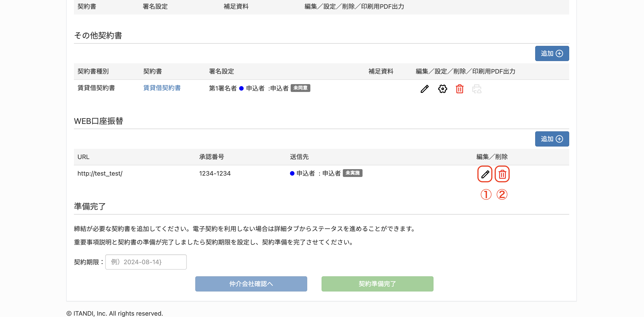Select approval number 1234-1234

[x=215, y=173]
